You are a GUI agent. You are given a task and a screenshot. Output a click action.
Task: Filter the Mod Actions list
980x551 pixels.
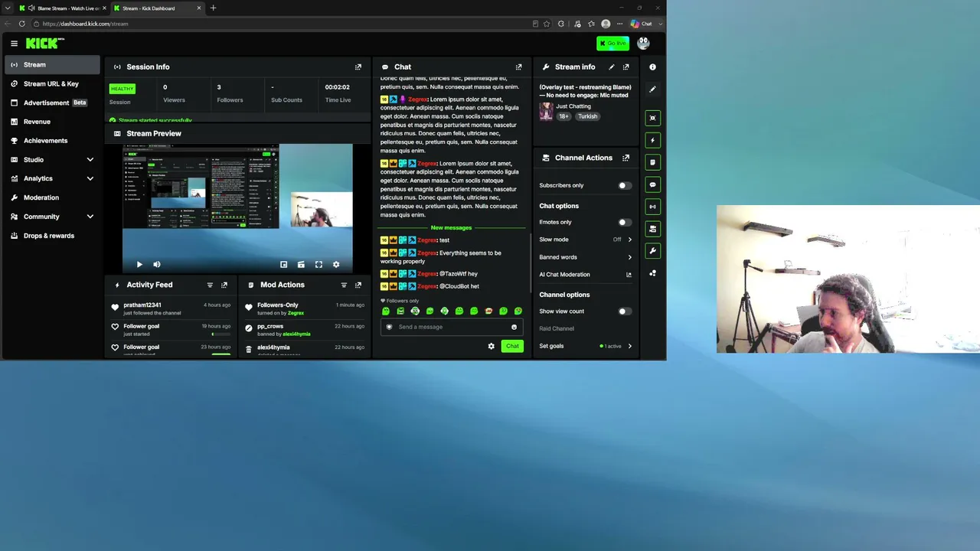click(344, 285)
